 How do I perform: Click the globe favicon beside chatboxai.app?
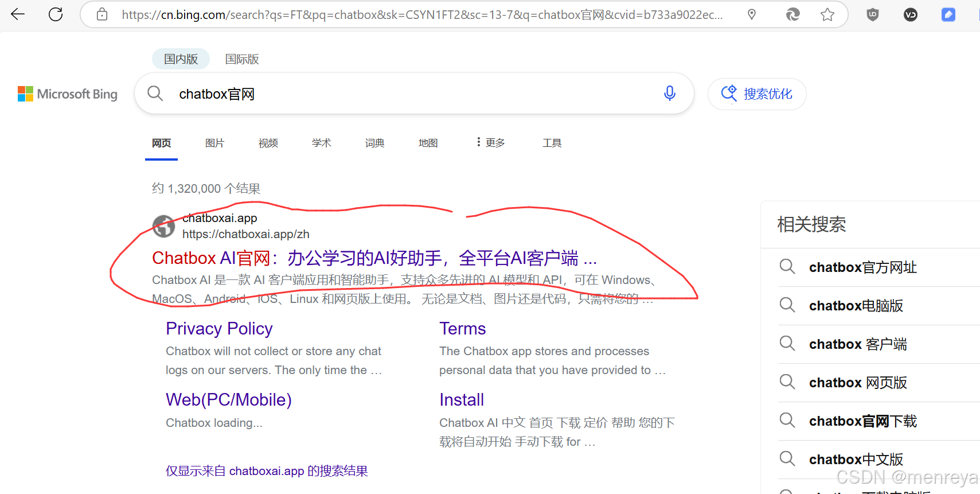[x=163, y=226]
